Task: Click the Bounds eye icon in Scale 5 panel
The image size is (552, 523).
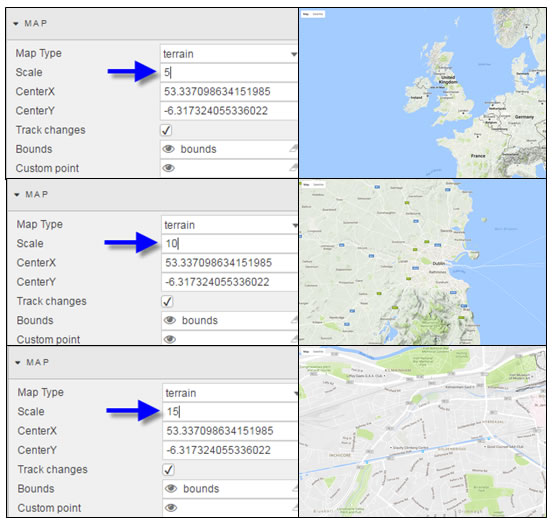Action: click(168, 149)
